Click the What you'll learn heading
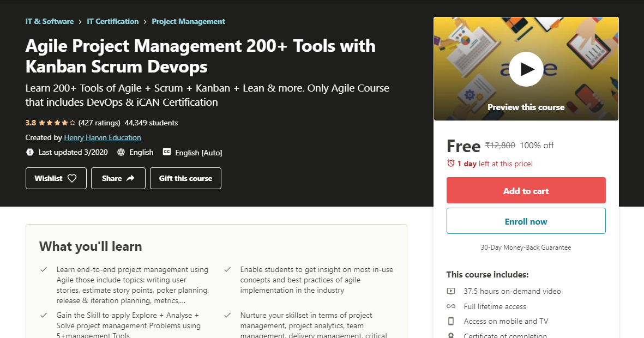The width and height of the screenshot is (644, 338). tap(91, 246)
